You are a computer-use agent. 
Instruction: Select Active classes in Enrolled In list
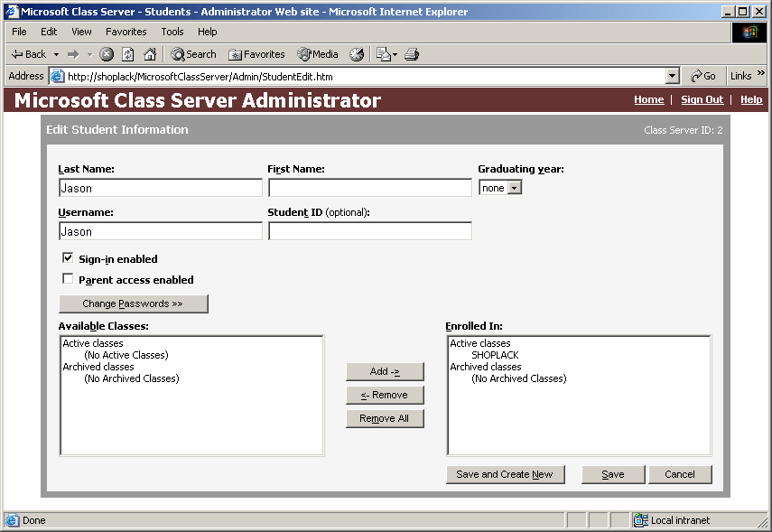(x=480, y=343)
